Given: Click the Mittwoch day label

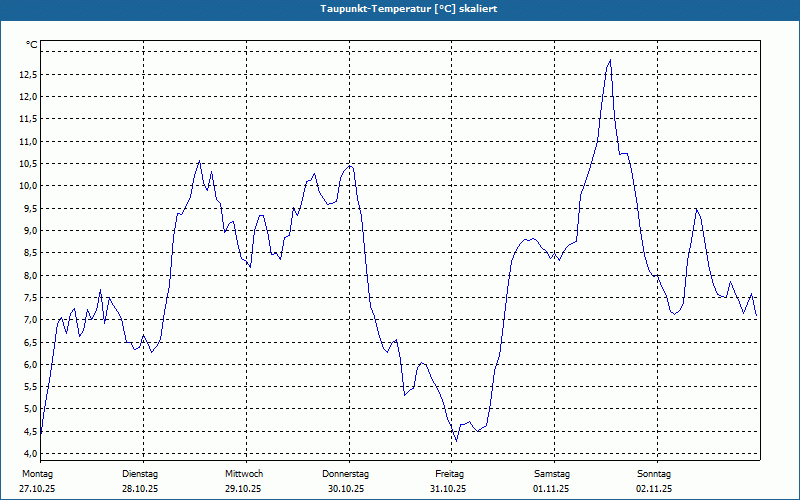Looking at the screenshot, I should coord(244,474).
